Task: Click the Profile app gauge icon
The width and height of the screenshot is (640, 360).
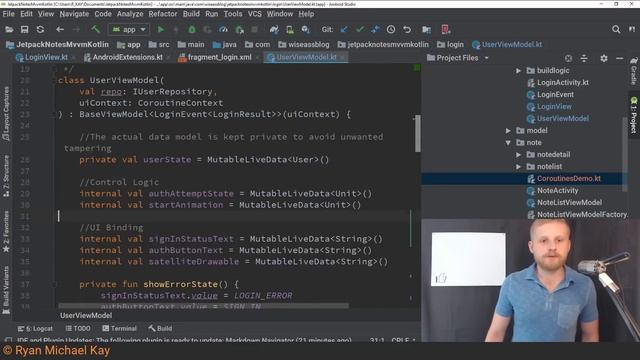Action: pyautogui.click(x=223, y=29)
